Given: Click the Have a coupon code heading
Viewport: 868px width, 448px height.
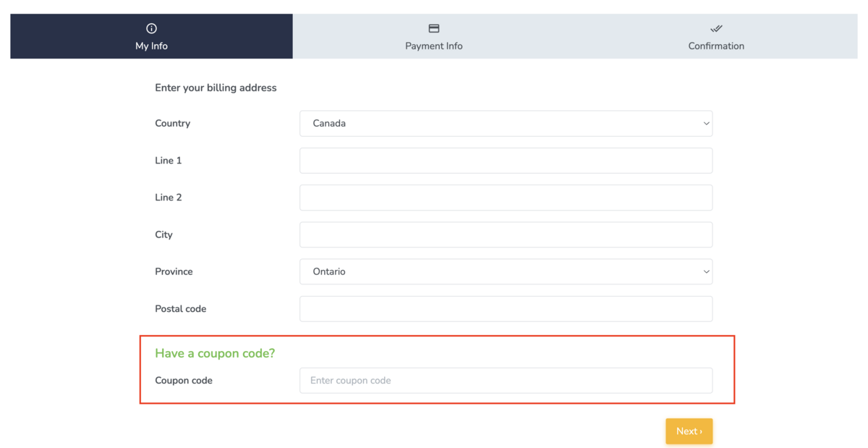Looking at the screenshot, I should point(215,353).
